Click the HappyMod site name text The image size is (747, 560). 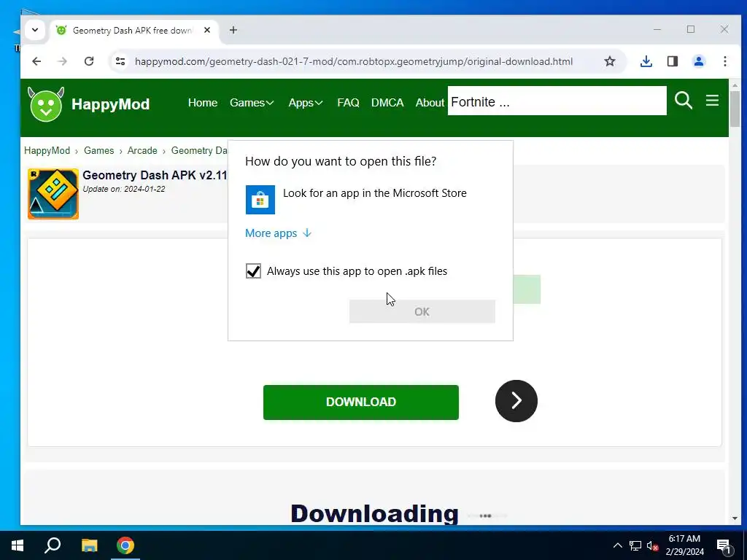point(111,104)
